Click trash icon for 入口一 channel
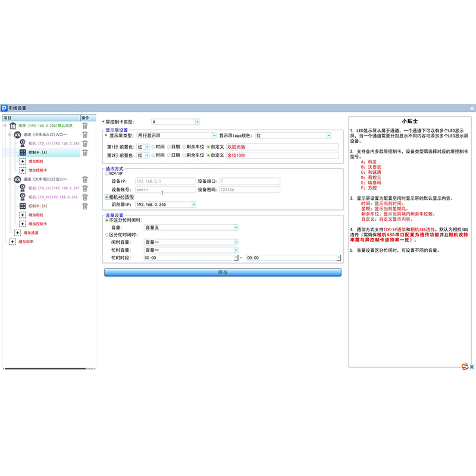The image size is (476, 476). click(85, 134)
